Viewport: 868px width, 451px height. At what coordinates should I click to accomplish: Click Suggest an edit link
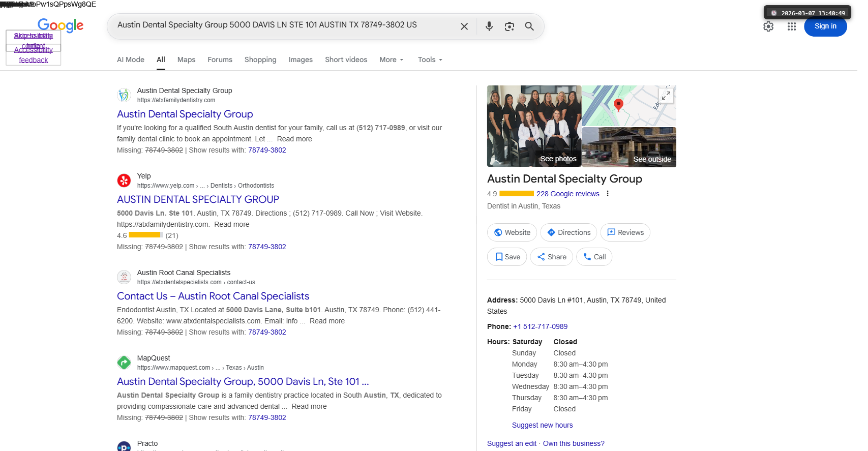pos(512,443)
